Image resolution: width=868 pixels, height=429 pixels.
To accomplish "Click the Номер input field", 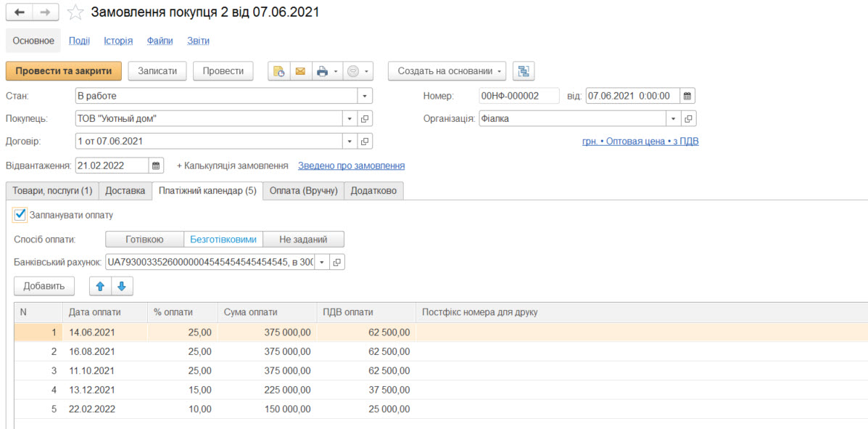I will tap(518, 96).
